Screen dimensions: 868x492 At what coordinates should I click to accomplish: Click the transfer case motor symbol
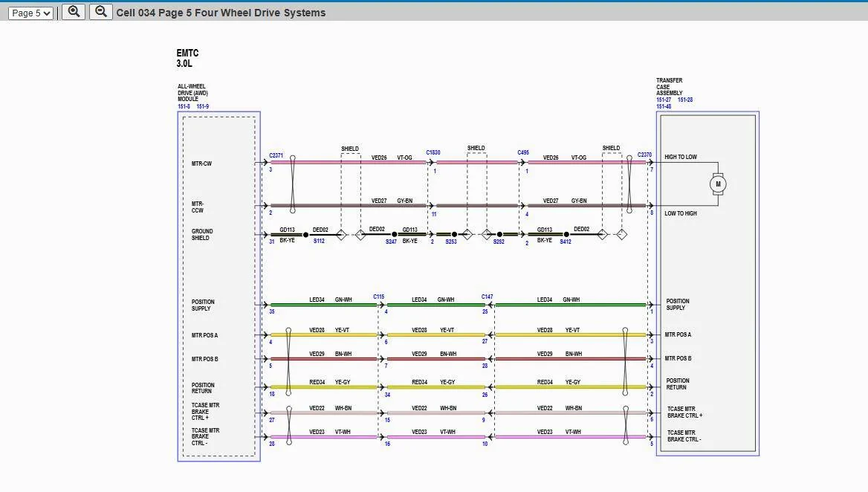click(x=718, y=184)
